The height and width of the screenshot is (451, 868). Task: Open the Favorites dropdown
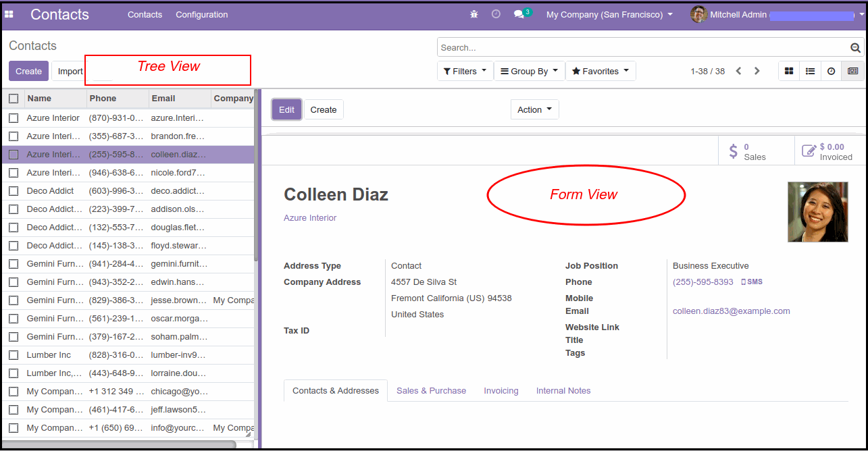(601, 71)
